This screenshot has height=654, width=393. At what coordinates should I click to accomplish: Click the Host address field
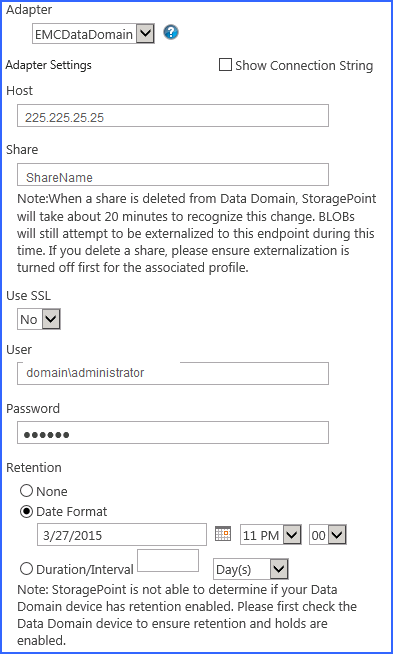[173, 116]
